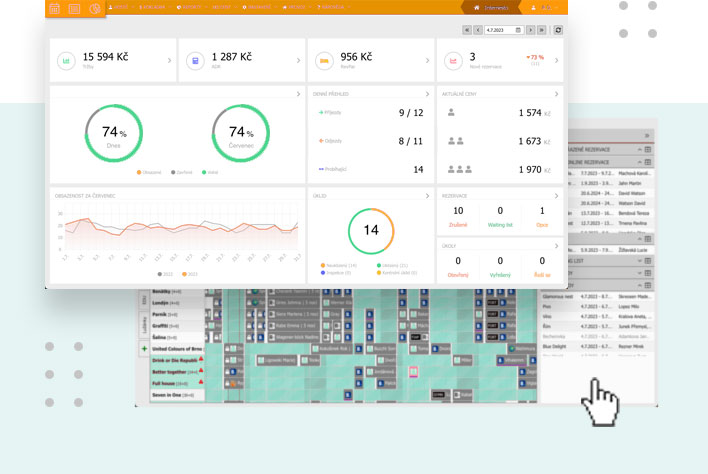Open the Internetový tab in top bar
Screen dimensions: 708x474
495,8
